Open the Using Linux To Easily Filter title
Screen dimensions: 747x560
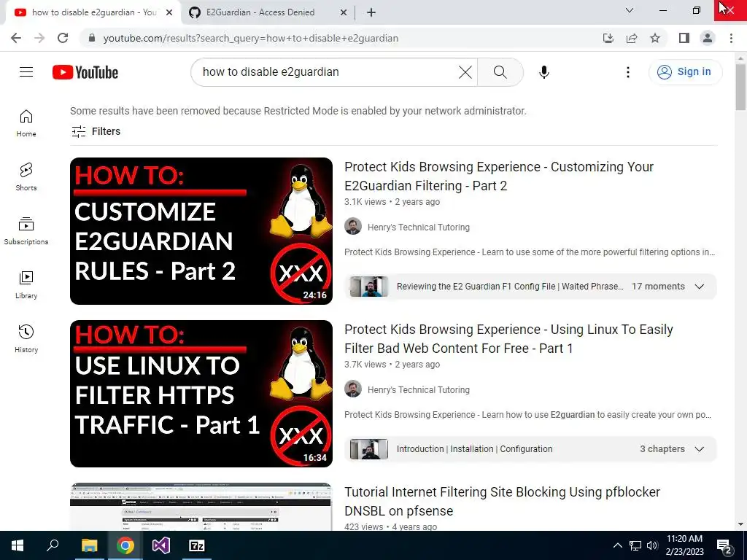(508, 338)
